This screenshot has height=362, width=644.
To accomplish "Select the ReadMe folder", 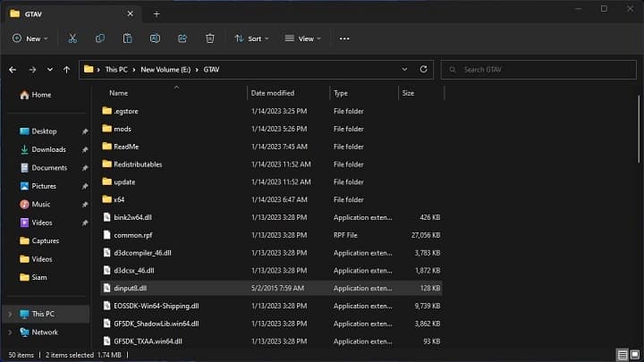I will (272, 147).
